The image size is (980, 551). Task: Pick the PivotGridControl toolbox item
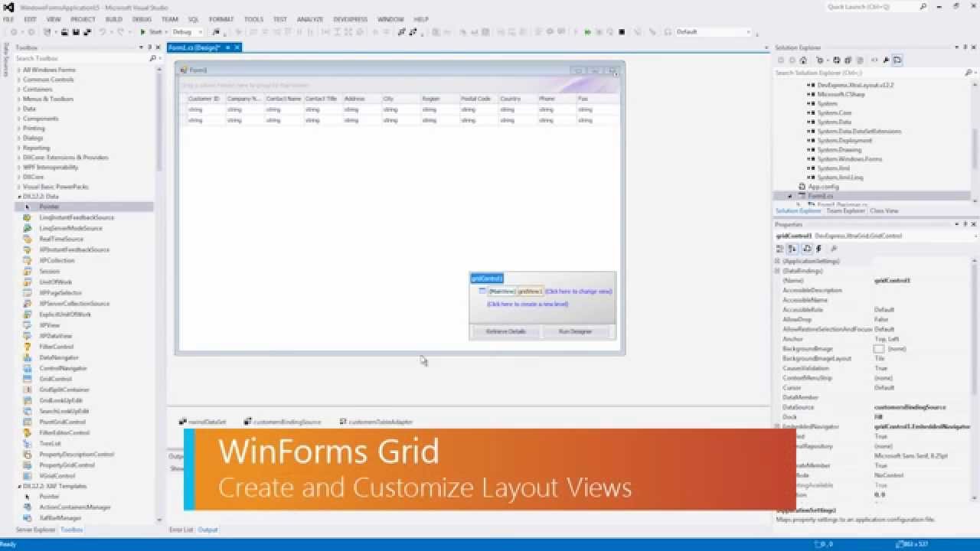(63, 422)
